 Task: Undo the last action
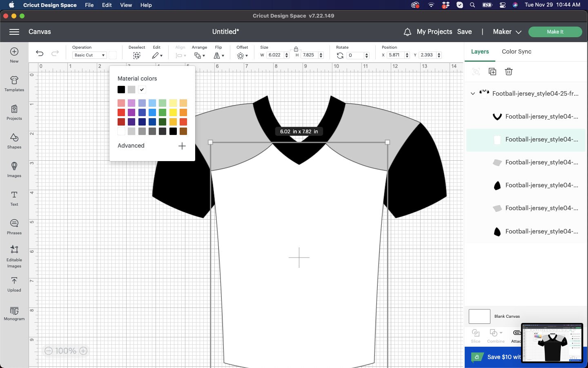click(x=40, y=53)
